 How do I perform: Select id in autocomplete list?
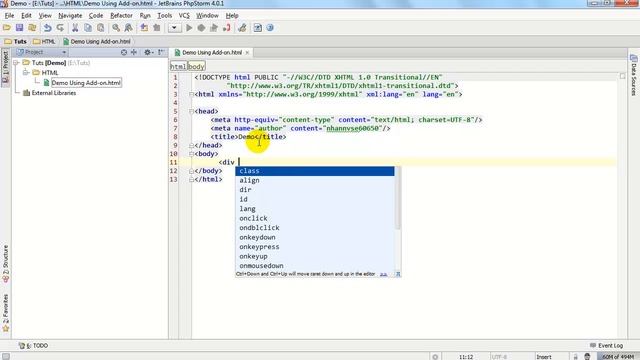315,199
